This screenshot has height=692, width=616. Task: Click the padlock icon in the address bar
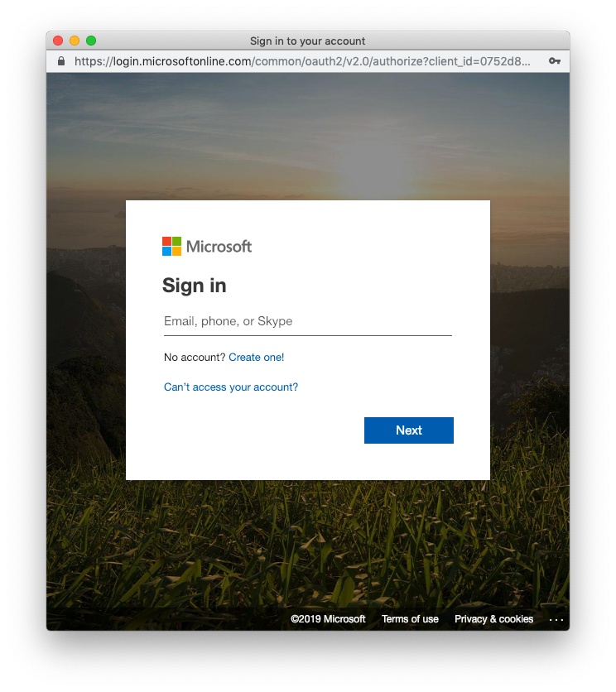(x=60, y=61)
